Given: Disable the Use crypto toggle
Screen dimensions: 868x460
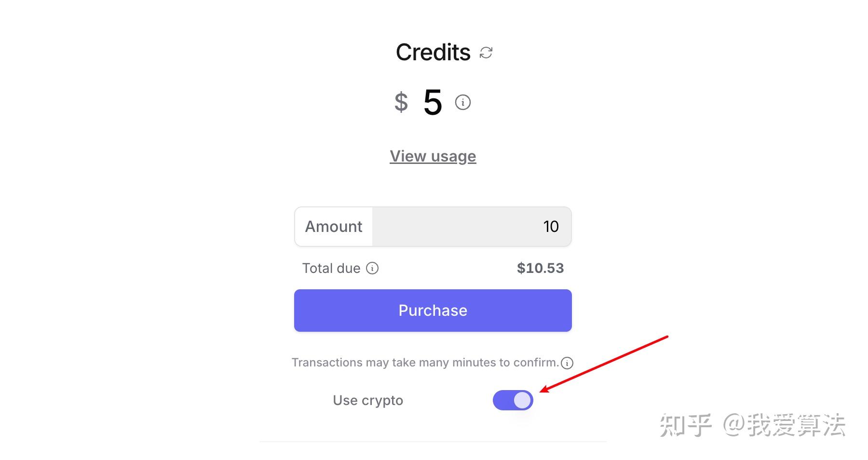Looking at the screenshot, I should [513, 400].
